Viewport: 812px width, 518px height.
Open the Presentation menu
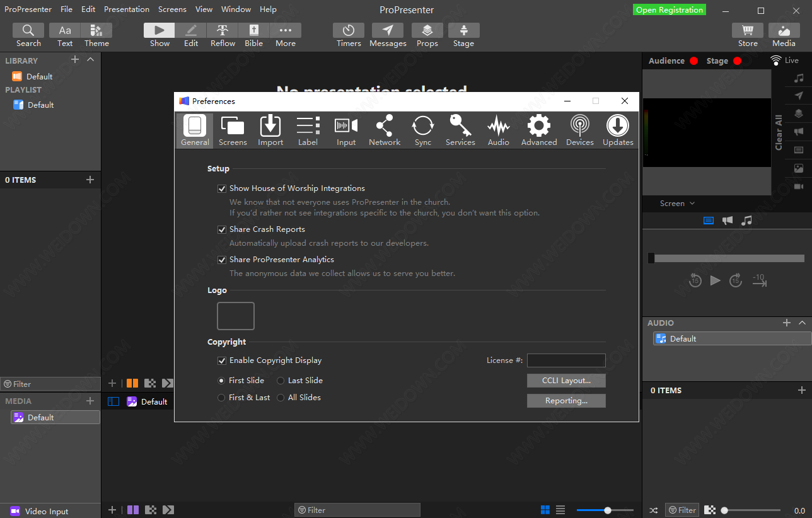point(127,9)
